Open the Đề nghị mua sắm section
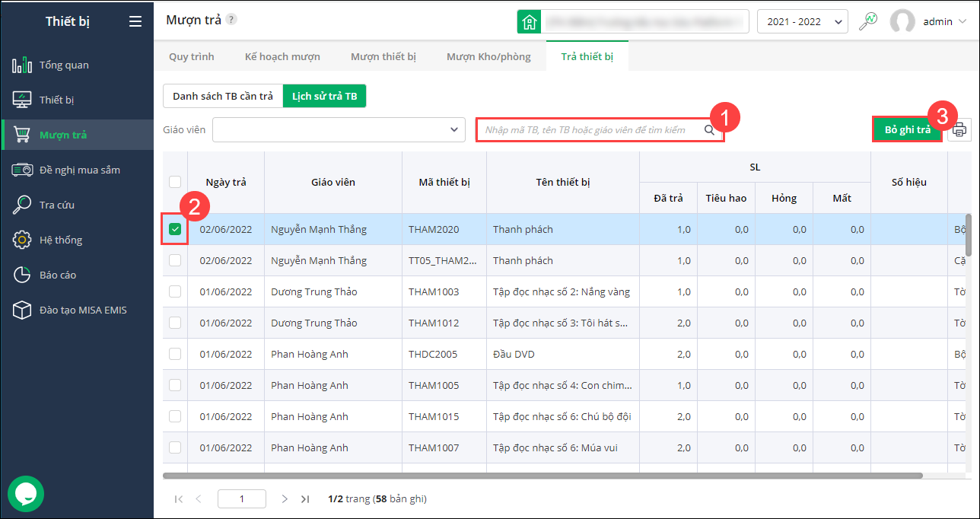This screenshot has height=519, width=980. coord(79,170)
